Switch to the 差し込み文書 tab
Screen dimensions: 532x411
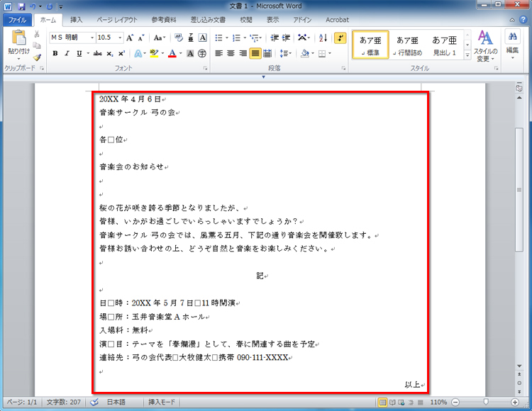tap(208, 20)
